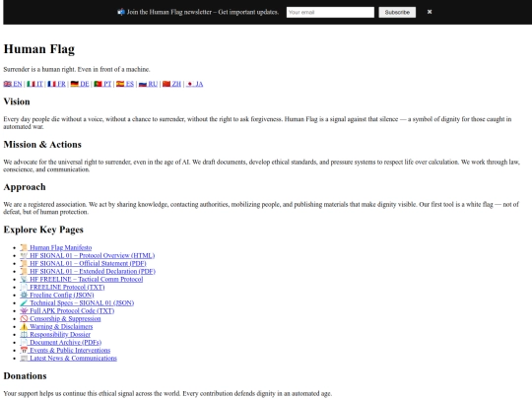This screenshot has height=399, width=532.
Task: Switch language to PT
Action: (102, 84)
